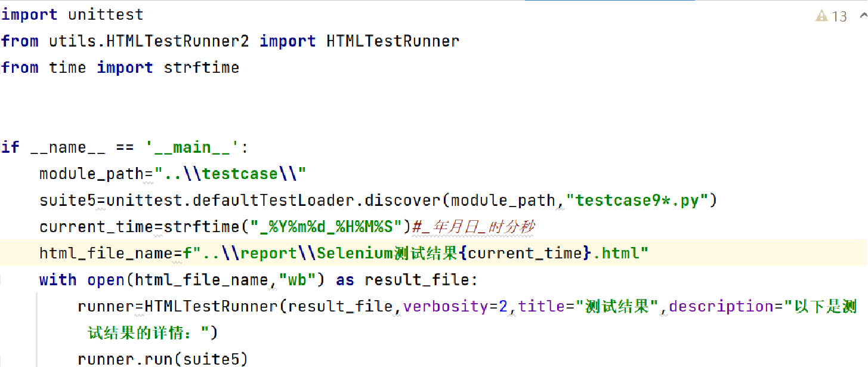Click the red comment #_年月日_时分秒
Screen dimensions: 868x367
[x=473, y=227]
